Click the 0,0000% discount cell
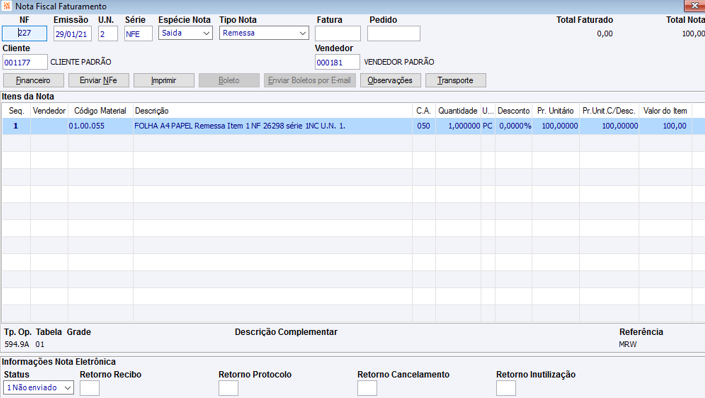Image resolution: width=705 pixels, height=398 pixels. (513, 126)
